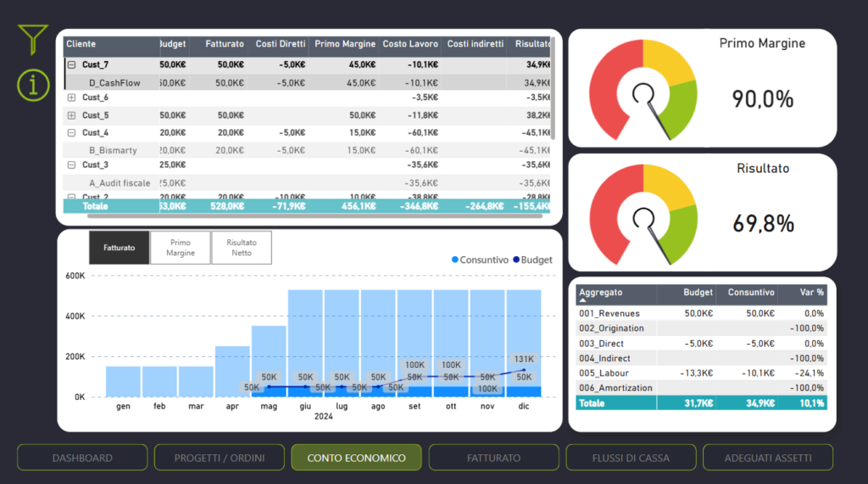The height and width of the screenshot is (484, 868).
Task: Click the 69,8% Risultato value
Action: (764, 225)
